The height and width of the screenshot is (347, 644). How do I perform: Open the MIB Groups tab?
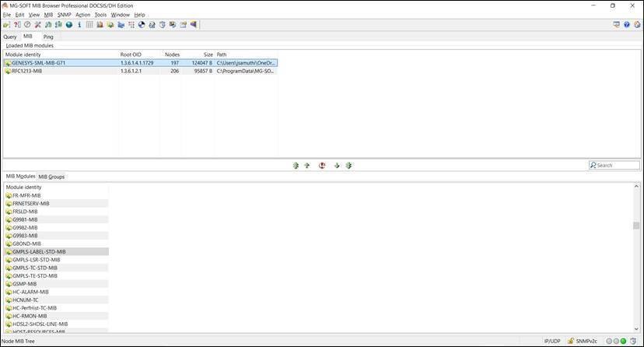click(51, 177)
